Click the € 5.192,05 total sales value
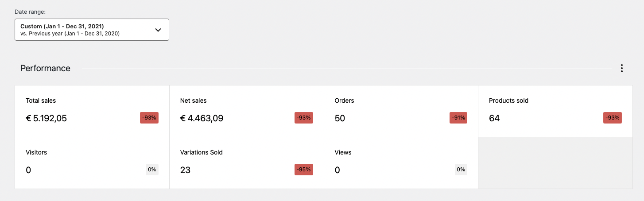The height and width of the screenshot is (201, 644). click(47, 118)
